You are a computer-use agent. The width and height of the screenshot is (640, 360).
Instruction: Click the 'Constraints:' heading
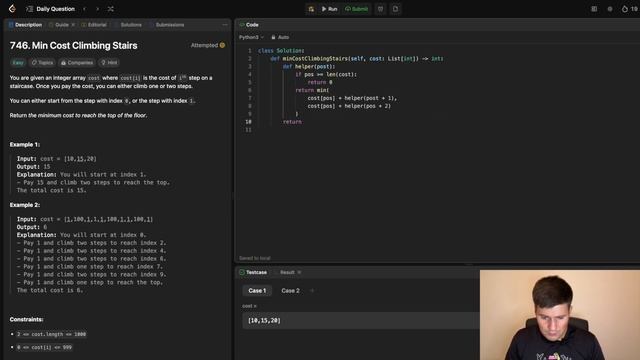(x=27, y=319)
